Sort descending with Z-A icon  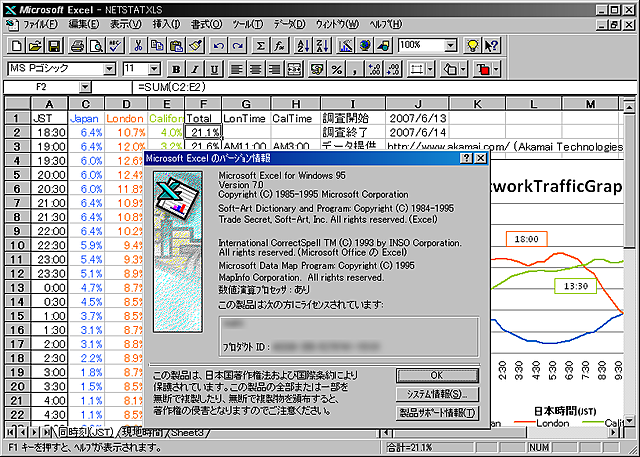click(322, 46)
